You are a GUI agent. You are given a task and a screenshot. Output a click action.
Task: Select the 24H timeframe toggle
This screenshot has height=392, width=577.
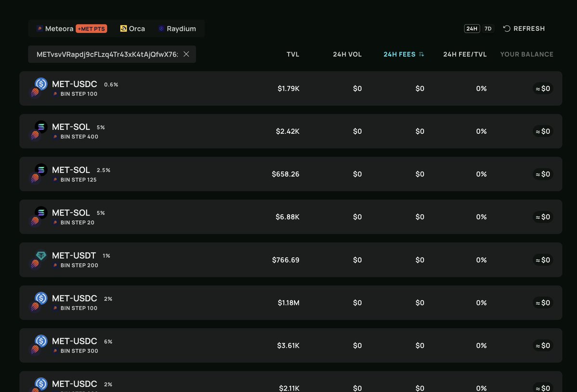[472, 29]
